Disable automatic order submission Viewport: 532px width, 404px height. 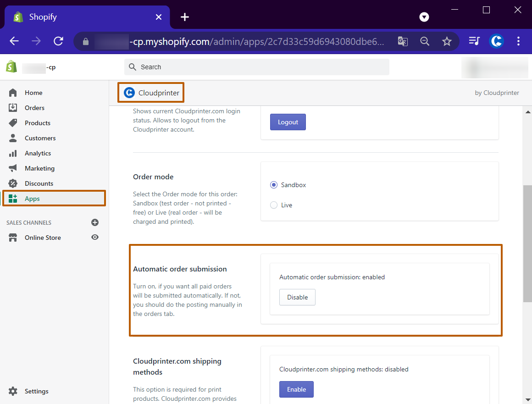297,297
